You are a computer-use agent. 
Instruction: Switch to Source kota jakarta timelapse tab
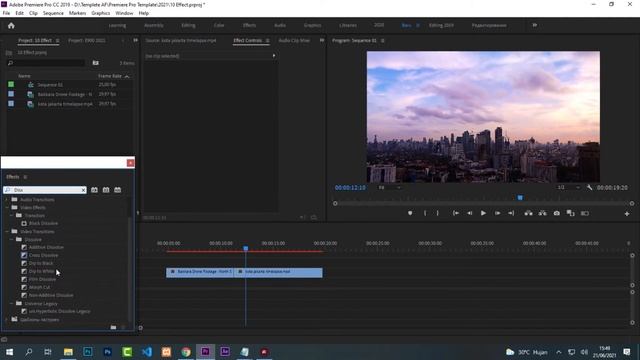click(181, 40)
